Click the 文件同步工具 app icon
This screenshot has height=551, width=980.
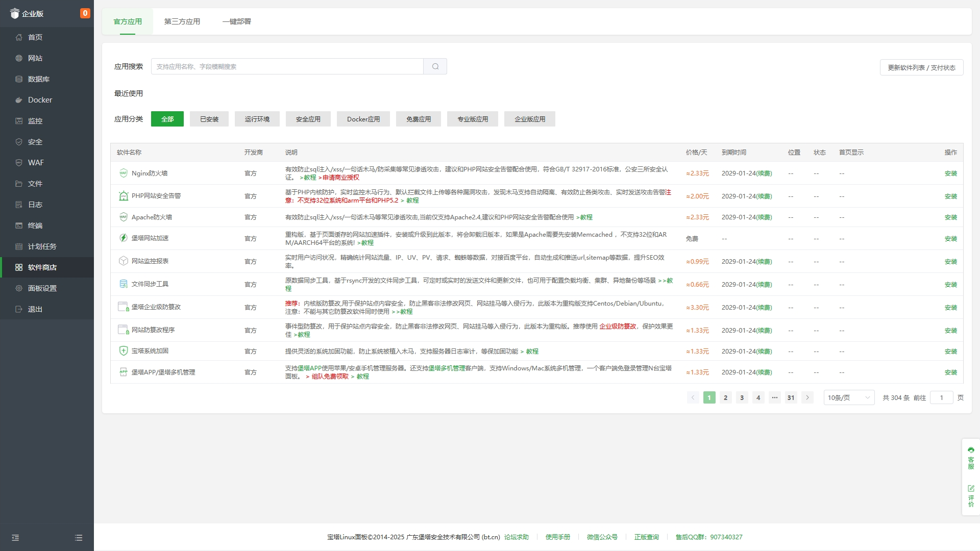coord(123,284)
